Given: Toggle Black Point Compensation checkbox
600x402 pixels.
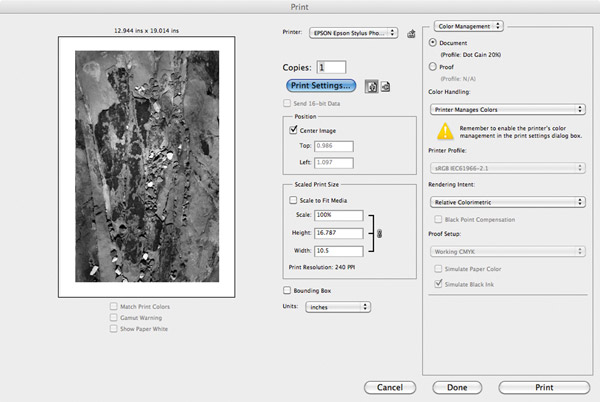Looking at the screenshot, I should (x=438, y=219).
